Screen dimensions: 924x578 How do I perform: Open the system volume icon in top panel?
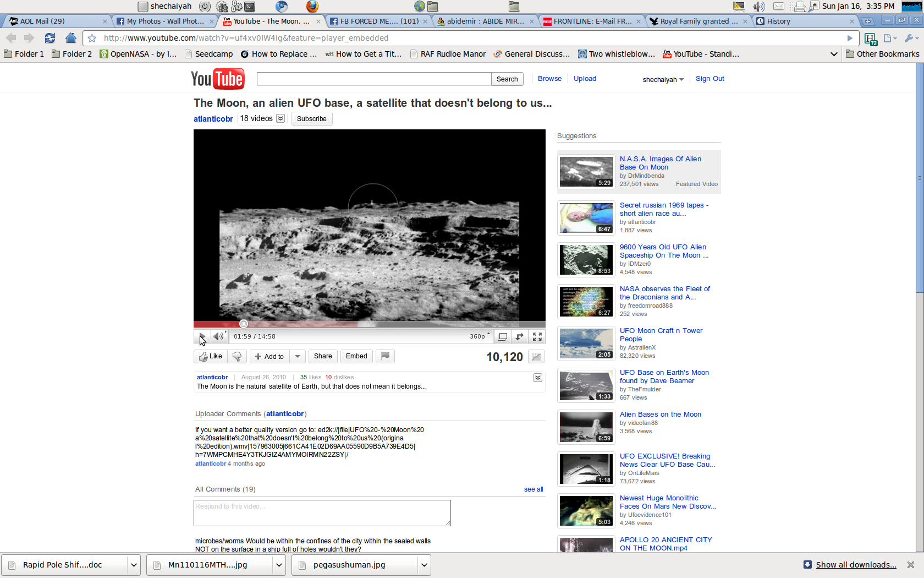[x=759, y=6]
